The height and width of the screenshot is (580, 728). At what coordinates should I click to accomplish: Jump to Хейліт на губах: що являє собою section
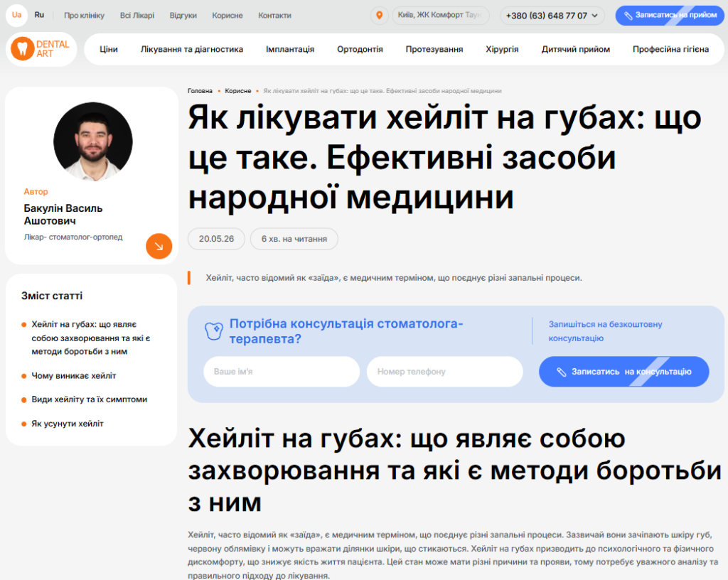click(90, 338)
